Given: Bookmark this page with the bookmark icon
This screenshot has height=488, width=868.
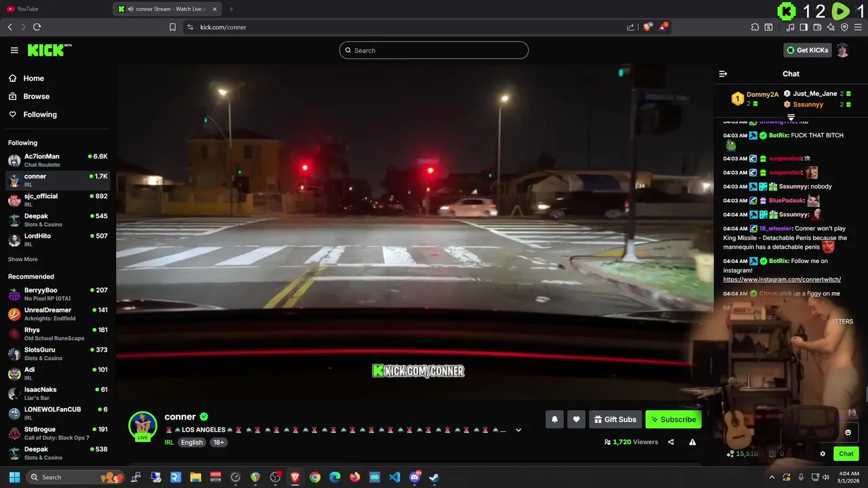Looking at the screenshot, I should [172, 27].
